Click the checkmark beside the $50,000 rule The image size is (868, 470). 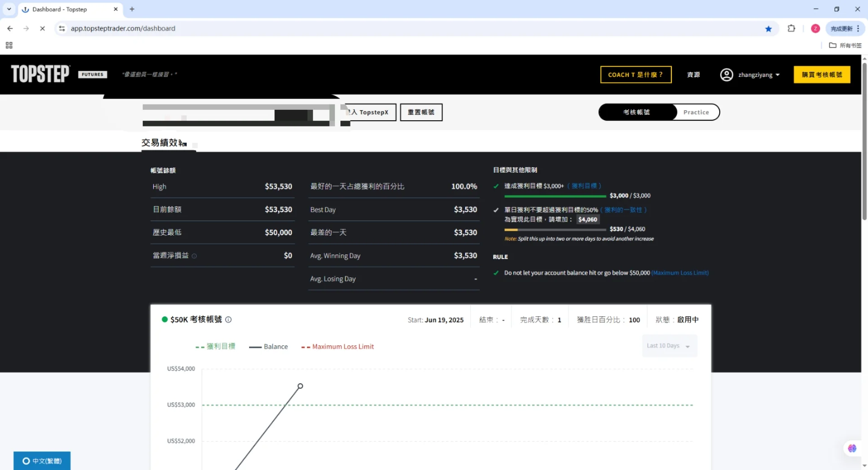(x=496, y=273)
